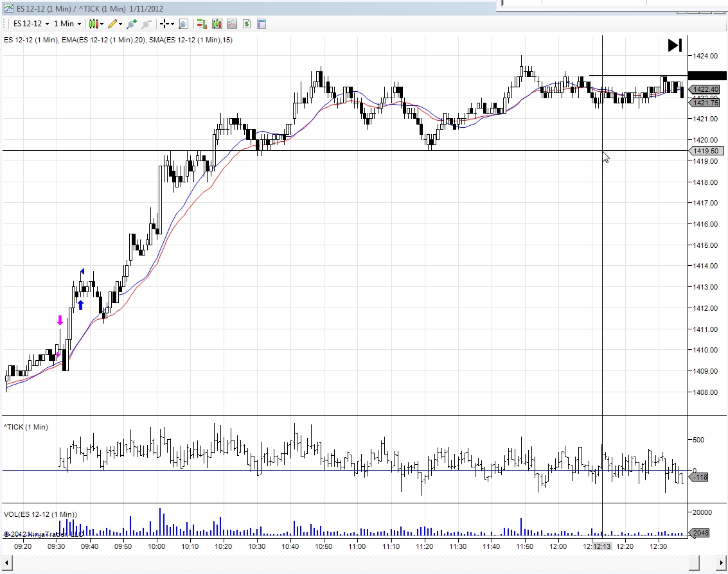Click the 1408.00 price axis label
Viewport: 728px width, 574px height.
tap(706, 392)
